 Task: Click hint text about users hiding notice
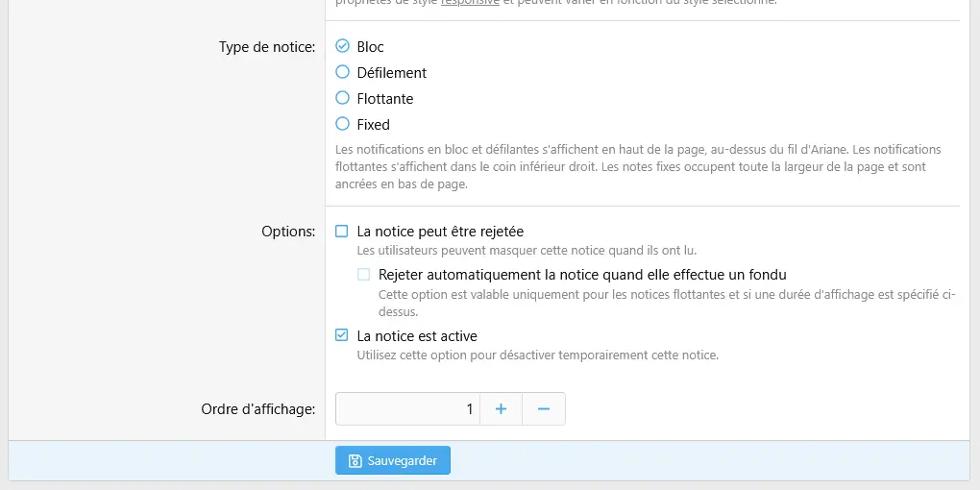coord(527,251)
